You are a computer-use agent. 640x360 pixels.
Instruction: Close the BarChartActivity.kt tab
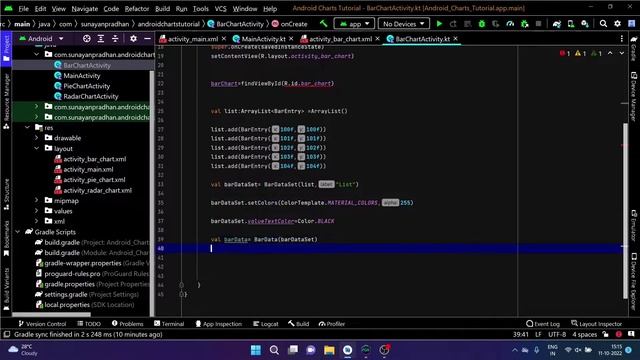[x=456, y=39]
